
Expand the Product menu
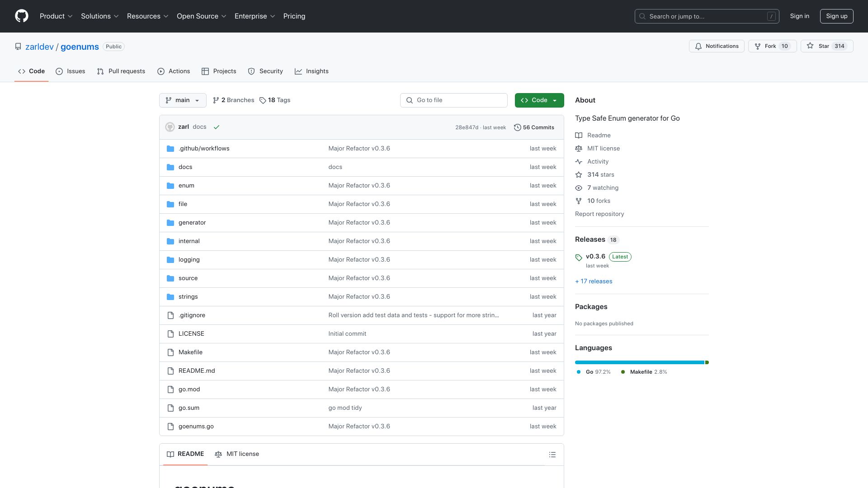click(56, 16)
